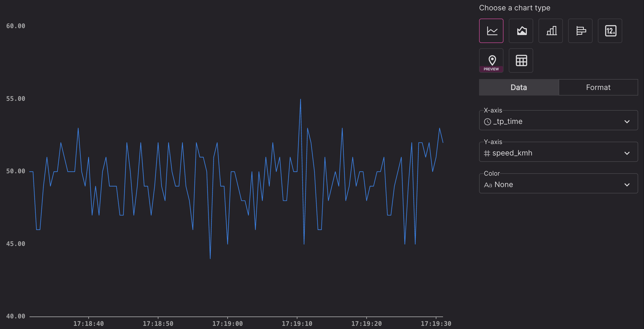Image resolution: width=644 pixels, height=329 pixels.
Task: Switch to the Format tab
Action: pos(598,87)
